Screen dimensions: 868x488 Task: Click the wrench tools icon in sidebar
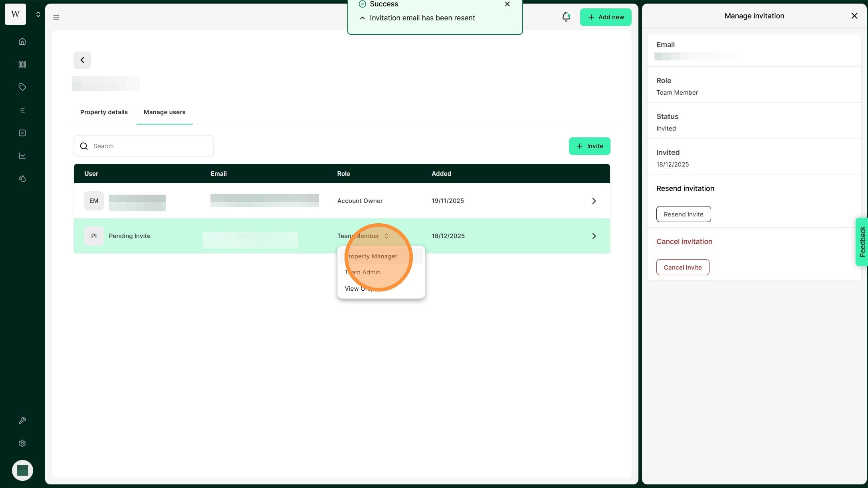pos(22,421)
